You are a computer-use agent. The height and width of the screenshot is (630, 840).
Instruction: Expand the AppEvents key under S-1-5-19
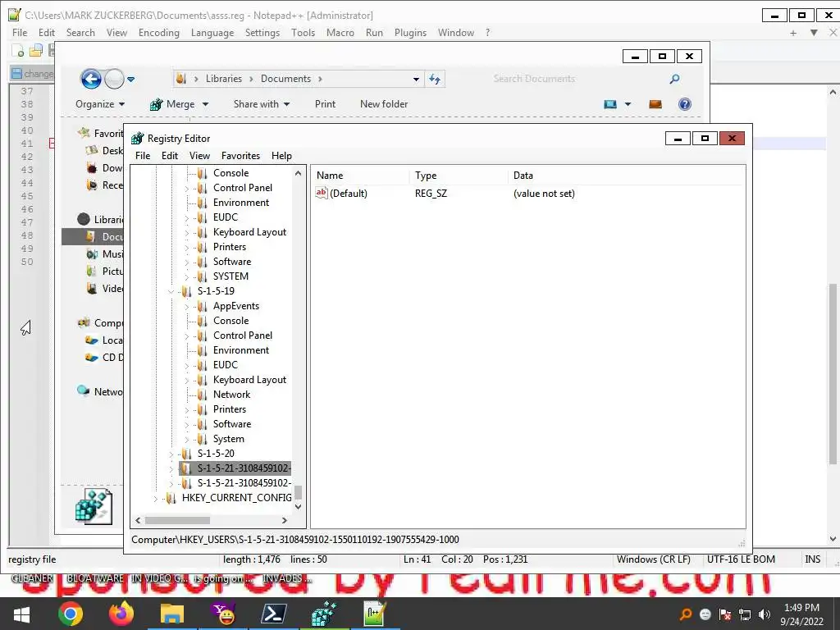187,307
